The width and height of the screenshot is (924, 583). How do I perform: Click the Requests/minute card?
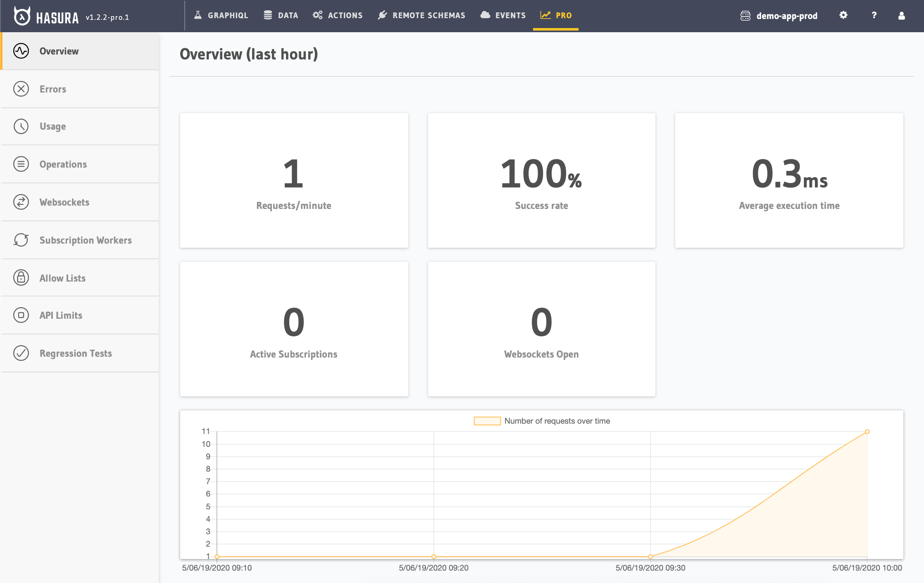point(294,180)
